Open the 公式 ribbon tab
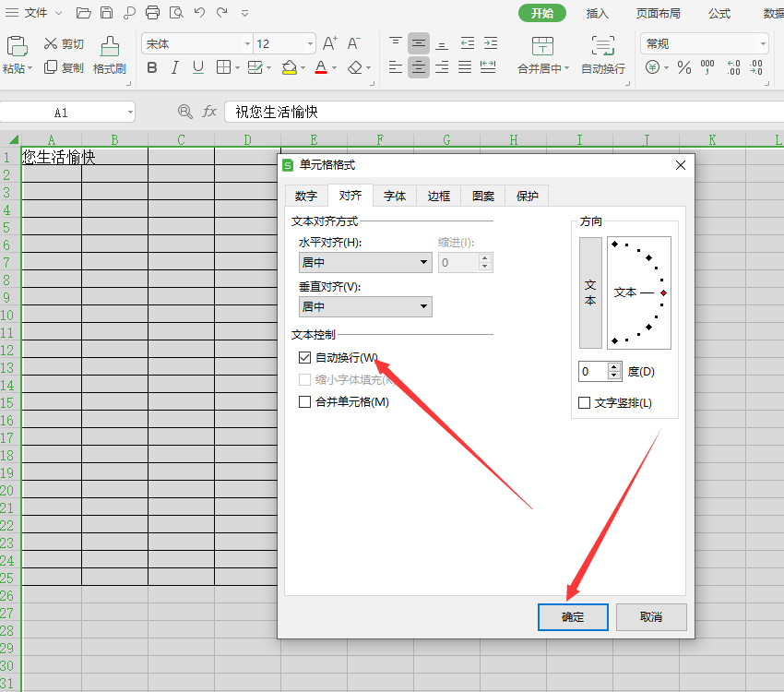784x692 pixels. [x=719, y=14]
